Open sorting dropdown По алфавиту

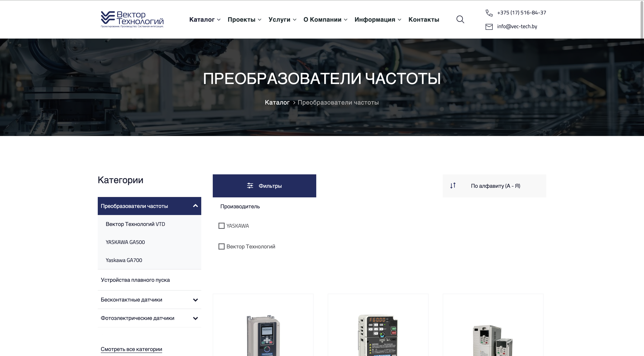pyautogui.click(x=495, y=186)
